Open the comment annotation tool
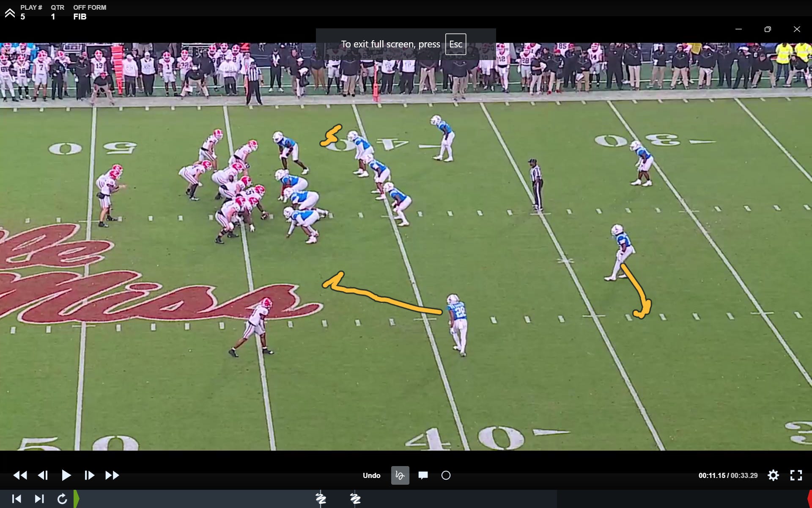 pyautogui.click(x=423, y=475)
